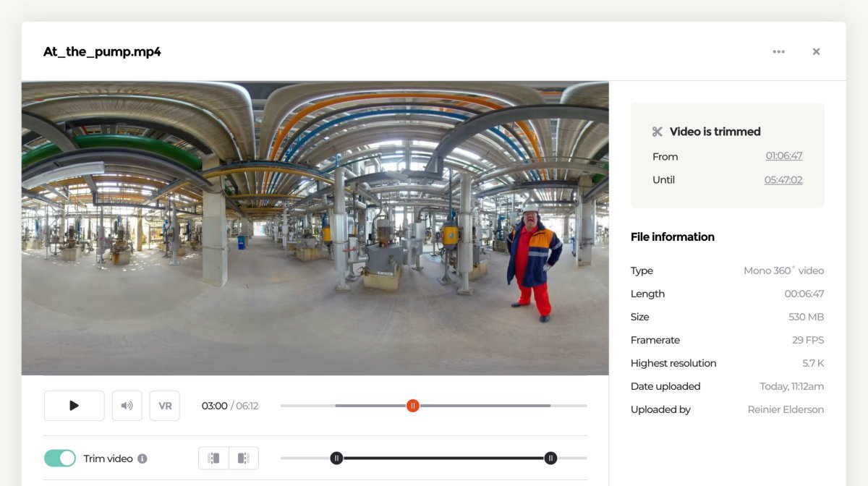Image resolution: width=868 pixels, height=486 pixels.
Task: Click the 360 video preview area
Action: point(315,228)
